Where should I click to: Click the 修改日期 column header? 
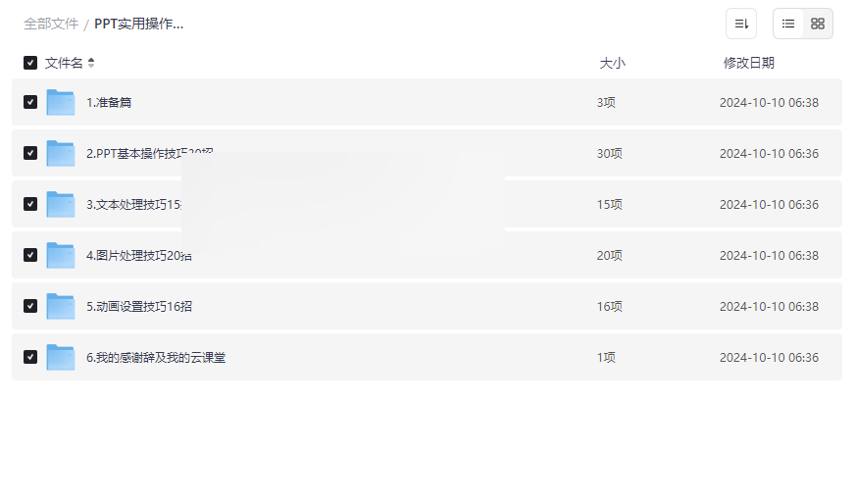748,63
